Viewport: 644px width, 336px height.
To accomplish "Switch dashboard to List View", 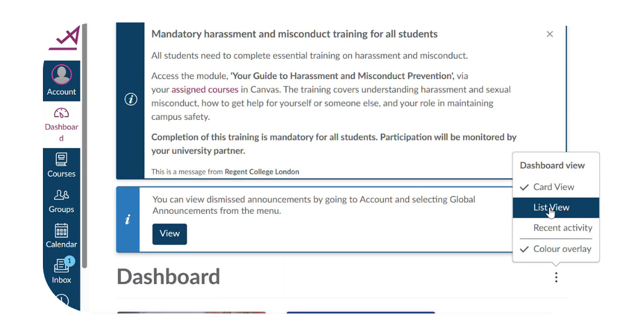I will coord(556,207).
